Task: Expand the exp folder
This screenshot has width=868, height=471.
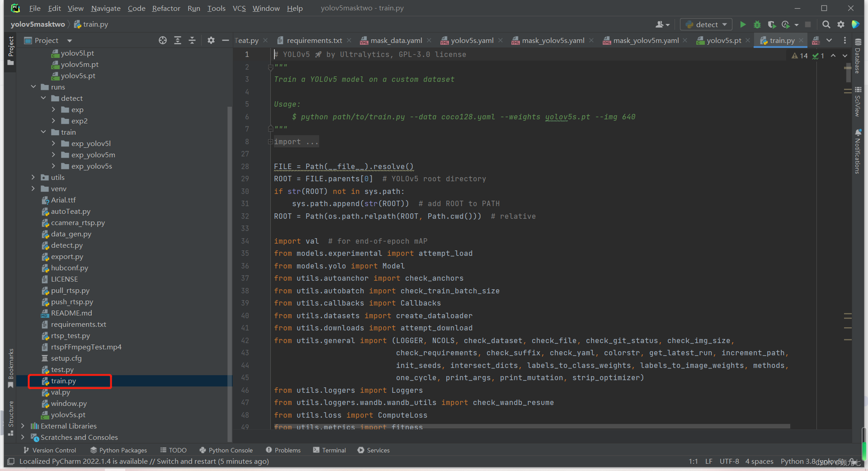Action: pos(53,109)
